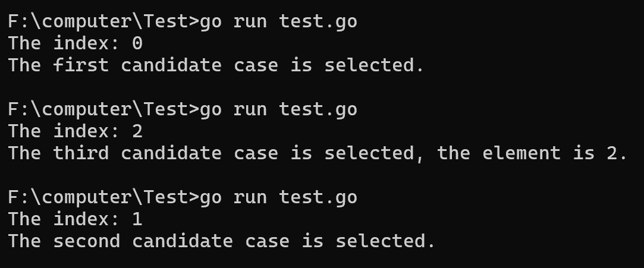Click "candidate" in the first candidate case line
This screenshot has width=644, height=268.
171,65
